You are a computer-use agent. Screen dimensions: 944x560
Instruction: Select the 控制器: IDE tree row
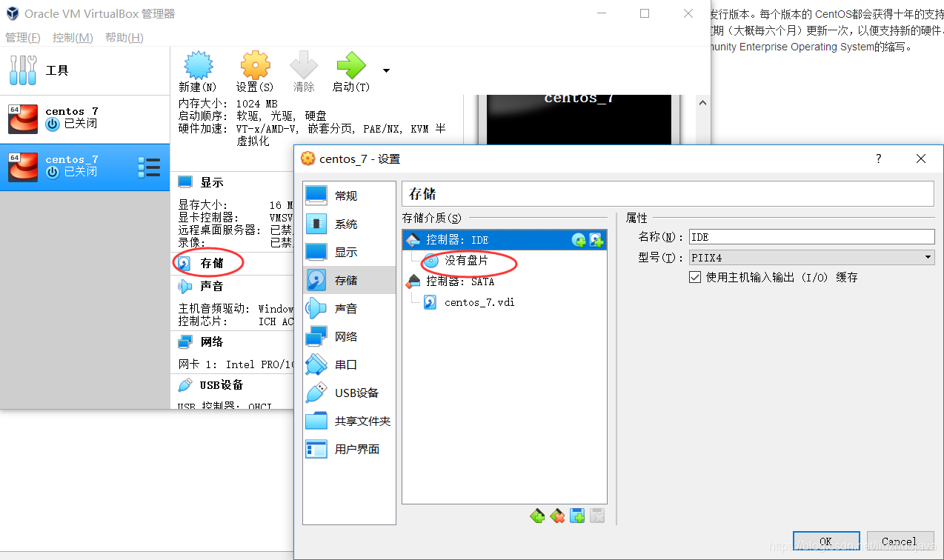pos(505,240)
